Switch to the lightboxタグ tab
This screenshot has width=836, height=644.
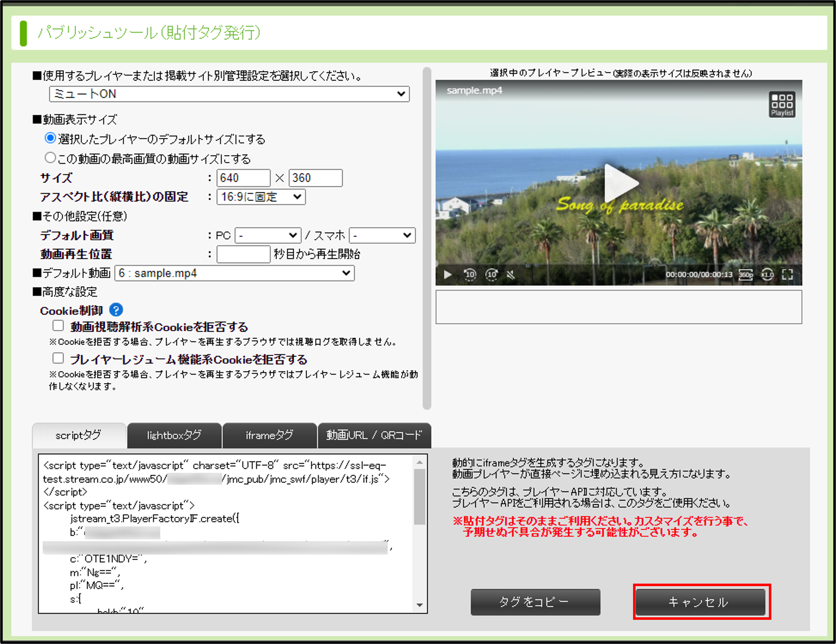(x=174, y=435)
